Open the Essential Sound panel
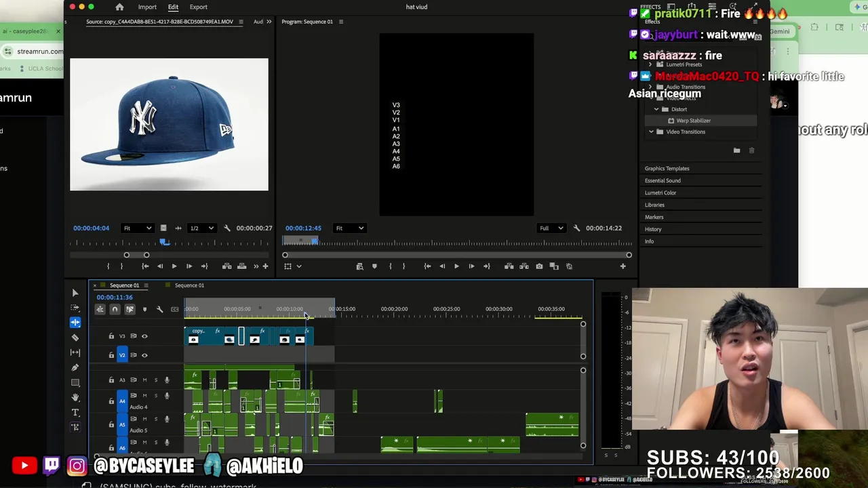The height and width of the screenshot is (488, 868). point(663,180)
